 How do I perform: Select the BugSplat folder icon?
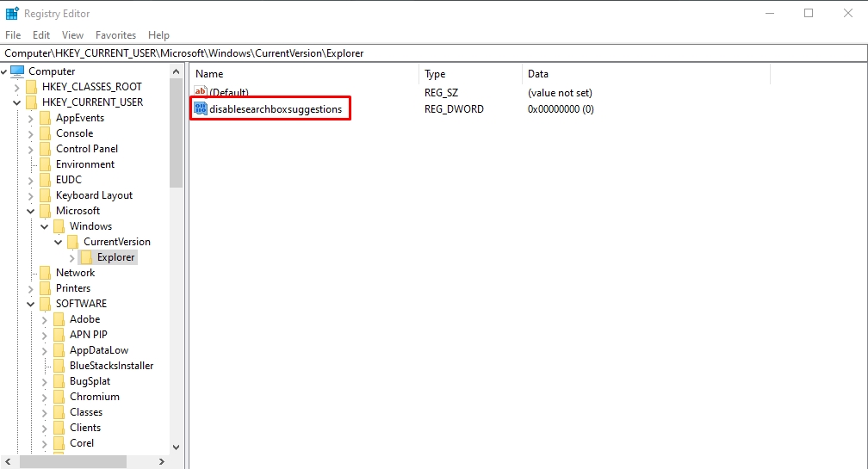(x=59, y=381)
